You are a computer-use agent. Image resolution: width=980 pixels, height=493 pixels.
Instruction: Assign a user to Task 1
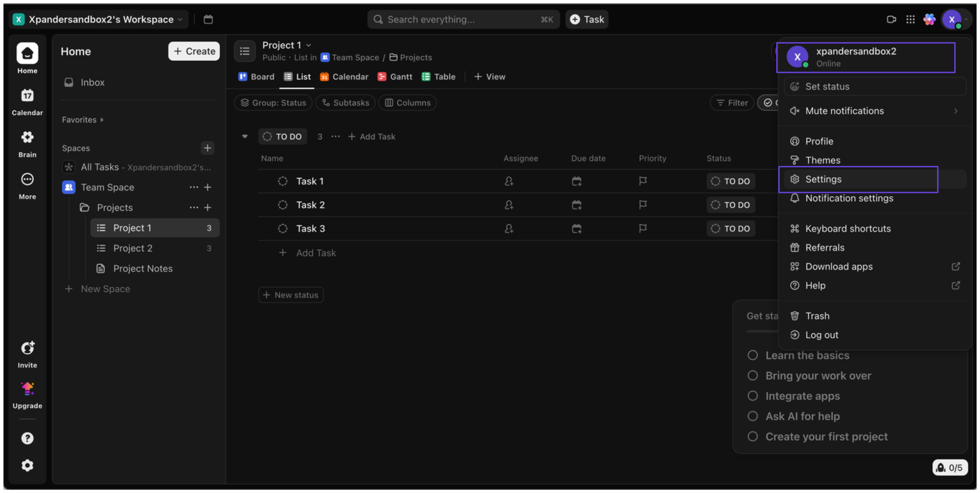click(509, 181)
